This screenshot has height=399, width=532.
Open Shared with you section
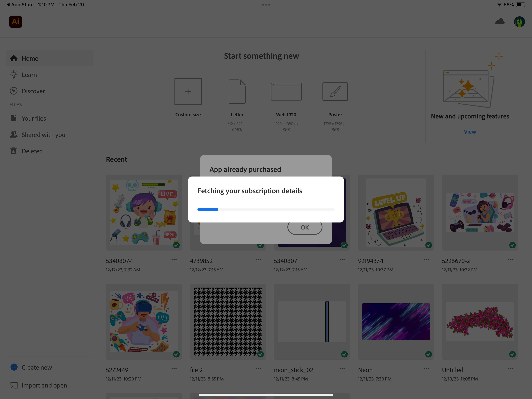pyautogui.click(x=43, y=135)
